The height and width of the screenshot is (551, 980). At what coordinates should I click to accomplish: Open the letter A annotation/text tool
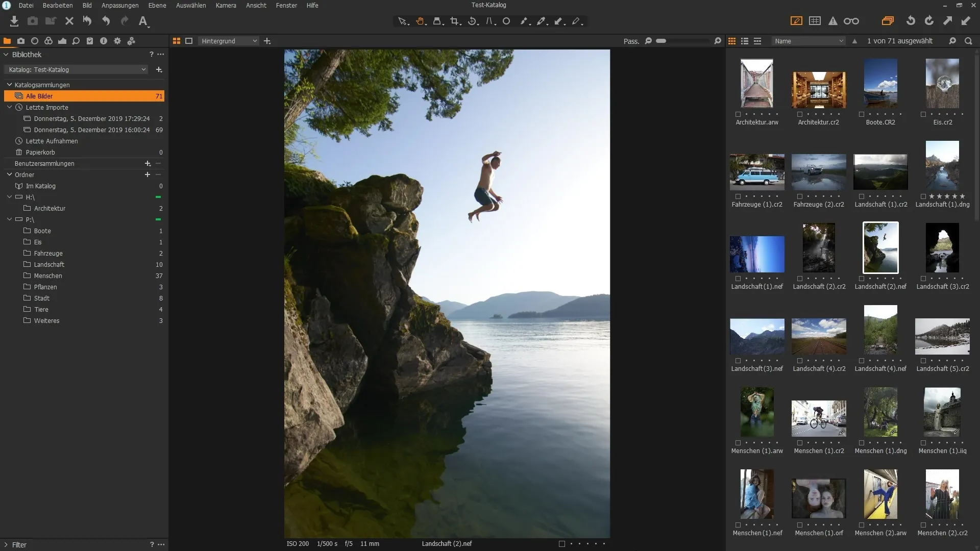pos(143,21)
